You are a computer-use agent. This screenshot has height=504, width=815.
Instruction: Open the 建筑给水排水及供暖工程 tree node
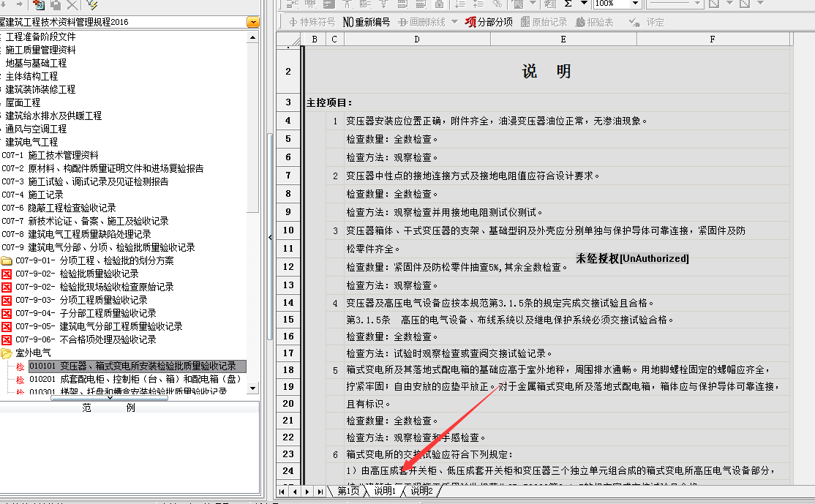[53, 116]
